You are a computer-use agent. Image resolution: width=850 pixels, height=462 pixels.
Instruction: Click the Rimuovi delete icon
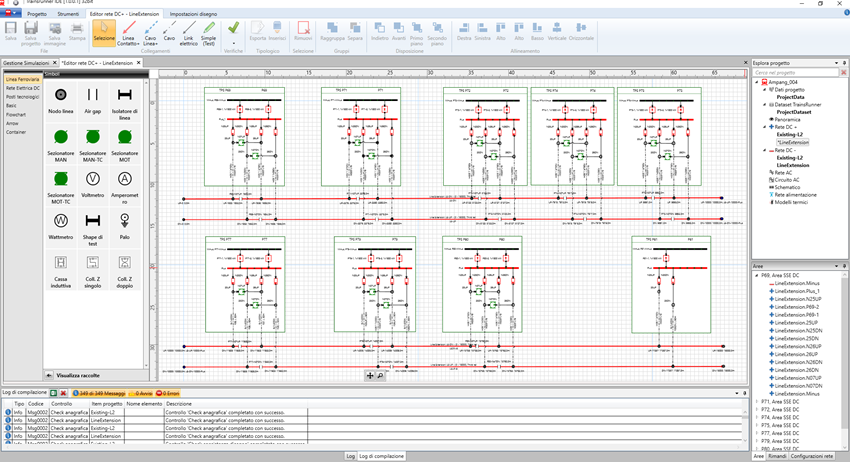coord(303,31)
